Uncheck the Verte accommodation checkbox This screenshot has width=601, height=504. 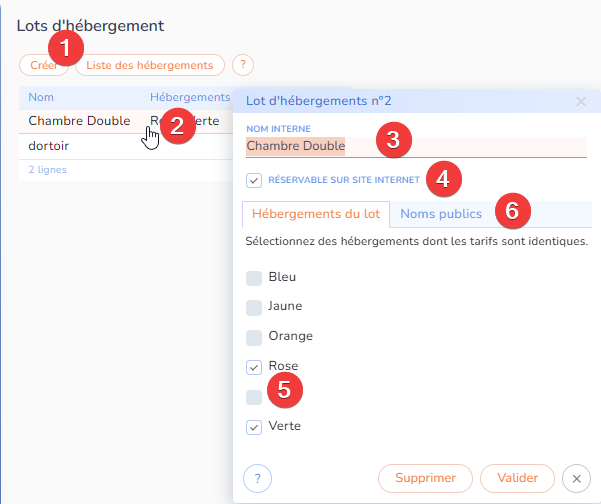point(254,427)
